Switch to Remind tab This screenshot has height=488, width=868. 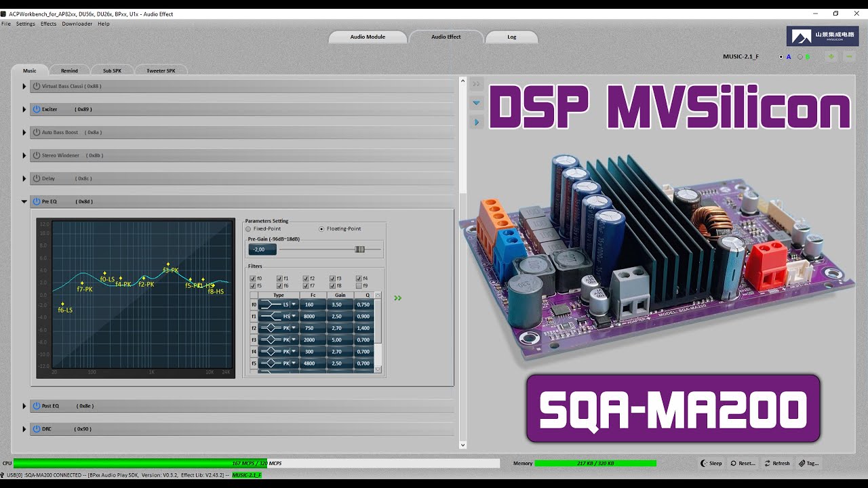click(69, 70)
